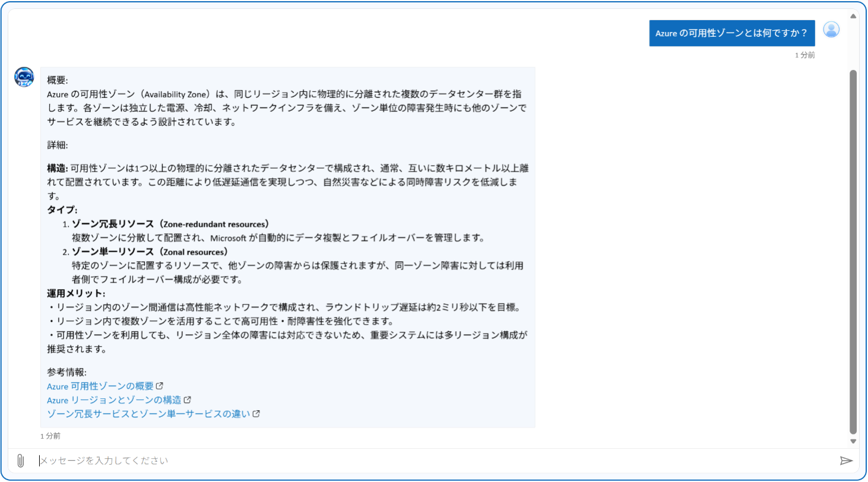The width and height of the screenshot is (868, 482).
Task: Click external link icon beside Azure 可用性ゾーンの概要
Action: 160,386
